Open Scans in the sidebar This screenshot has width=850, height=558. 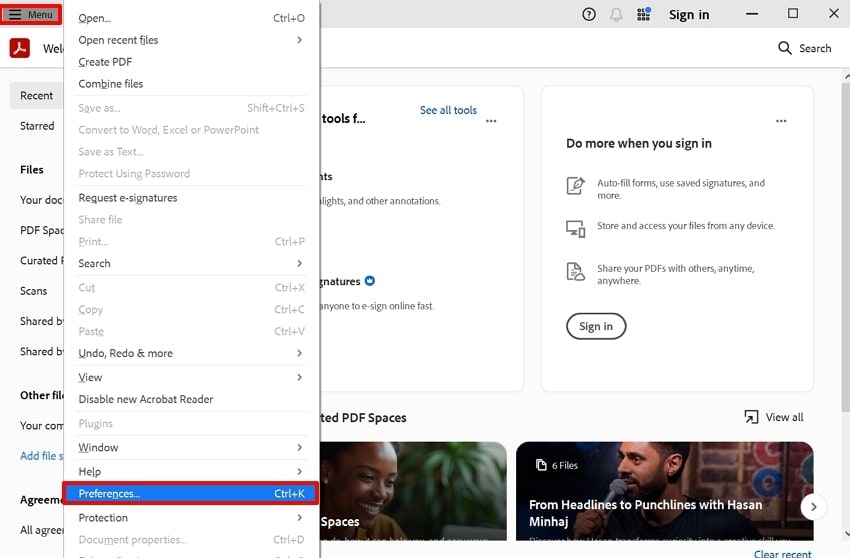point(34,291)
